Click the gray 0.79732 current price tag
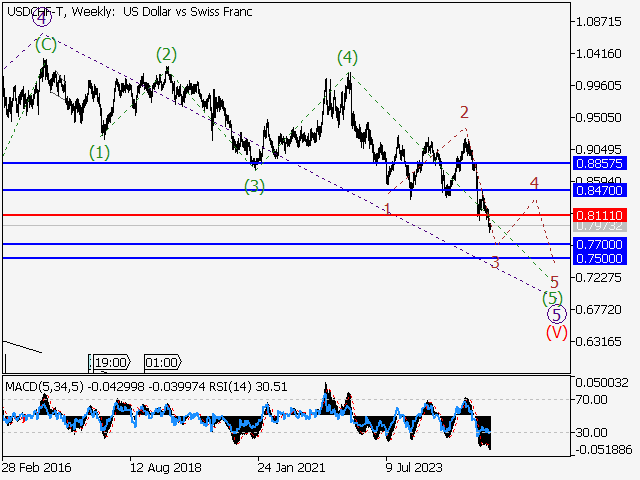Screen dimensions: 640x480 tap(600, 227)
